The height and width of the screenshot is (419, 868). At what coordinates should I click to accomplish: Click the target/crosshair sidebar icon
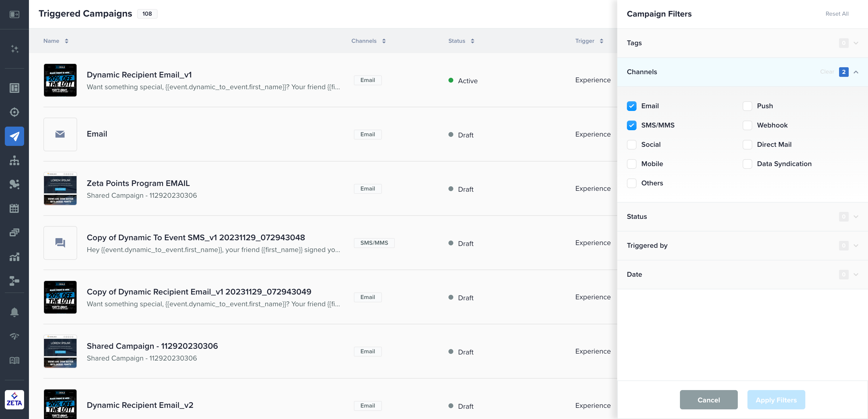tap(14, 112)
